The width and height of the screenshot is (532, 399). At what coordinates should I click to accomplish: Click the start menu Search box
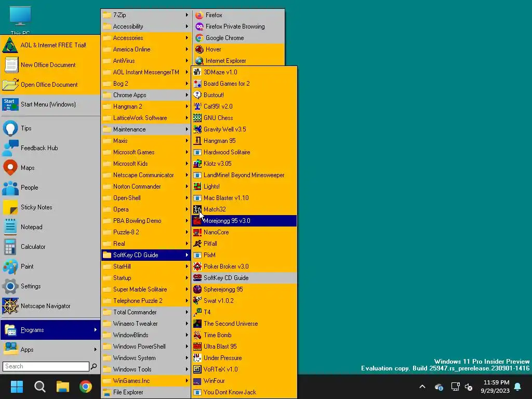point(46,366)
